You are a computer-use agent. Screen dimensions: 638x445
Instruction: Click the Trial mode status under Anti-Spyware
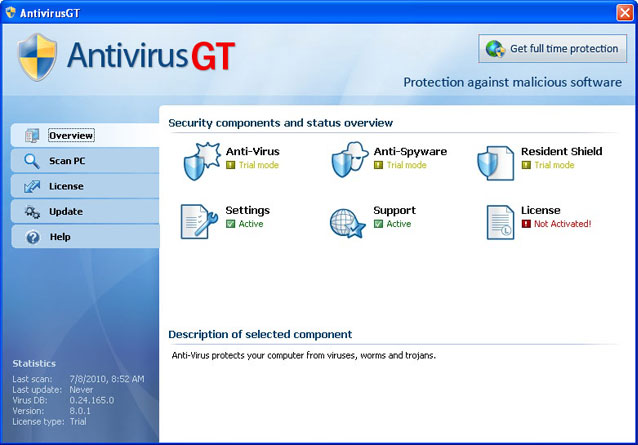point(406,165)
